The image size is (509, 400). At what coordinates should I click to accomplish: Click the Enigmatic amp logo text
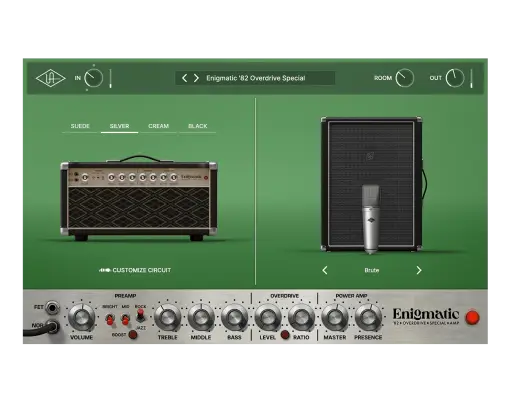click(426, 316)
